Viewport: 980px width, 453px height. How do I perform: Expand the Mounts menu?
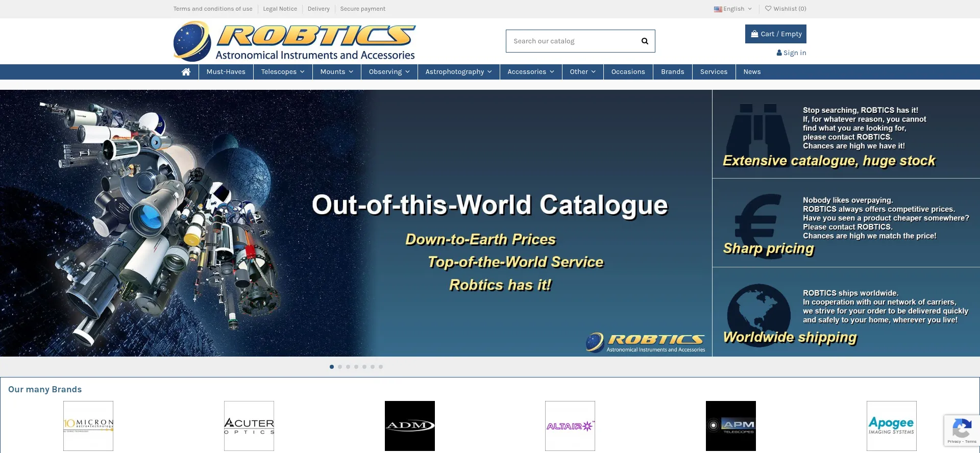[x=337, y=72]
